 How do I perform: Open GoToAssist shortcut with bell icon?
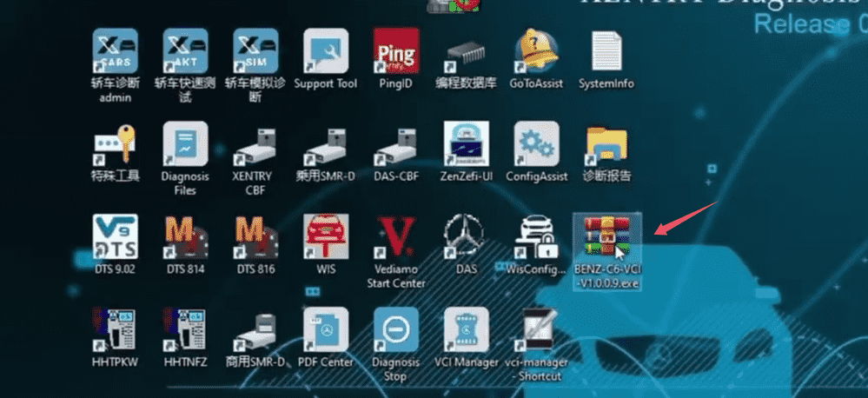(x=536, y=52)
